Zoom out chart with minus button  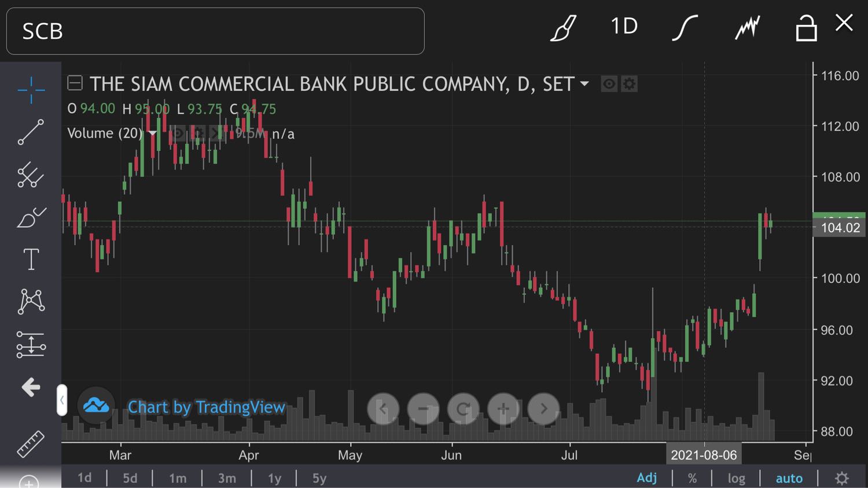[424, 409]
